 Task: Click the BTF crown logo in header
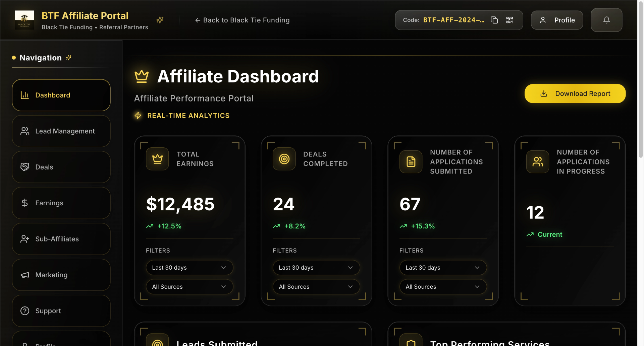click(x=24, y=20)
